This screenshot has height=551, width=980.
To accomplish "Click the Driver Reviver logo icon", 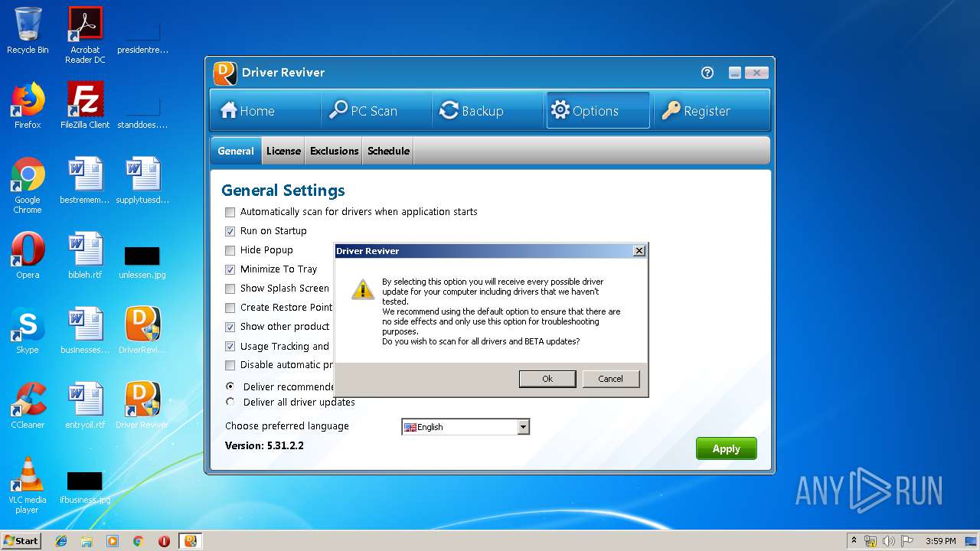I will [x=224, y=73].
